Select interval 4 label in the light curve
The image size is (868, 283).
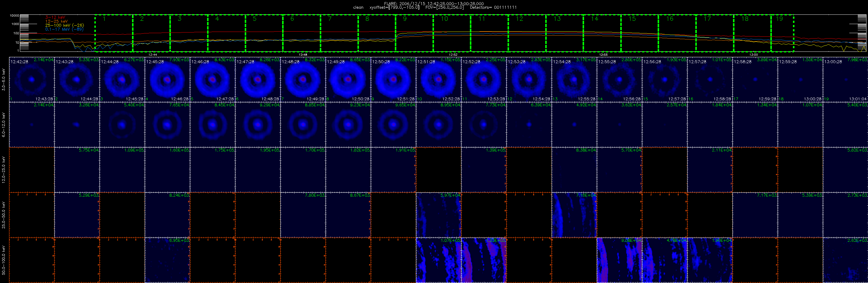[x=217, y=19]
